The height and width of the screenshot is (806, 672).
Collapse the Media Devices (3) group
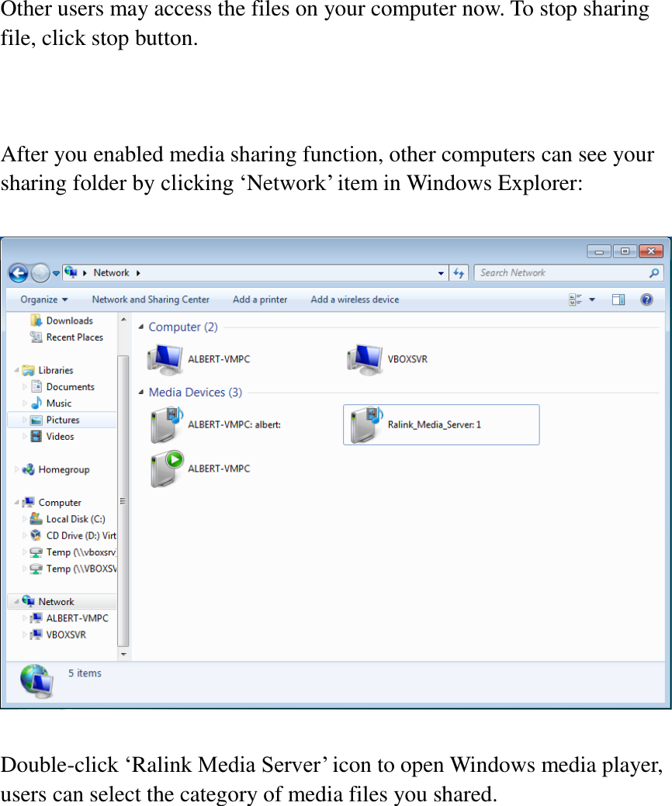coord(141,393)
